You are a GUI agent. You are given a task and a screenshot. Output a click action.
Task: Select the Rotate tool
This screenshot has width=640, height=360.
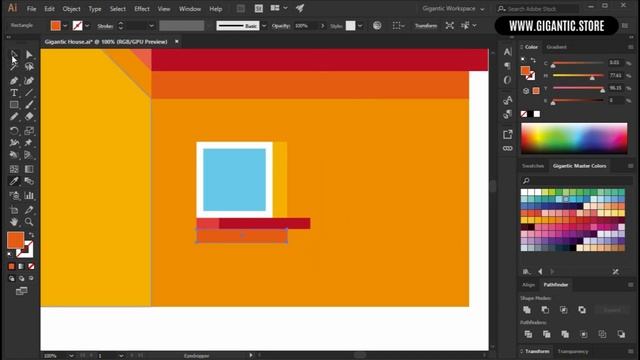13,131
